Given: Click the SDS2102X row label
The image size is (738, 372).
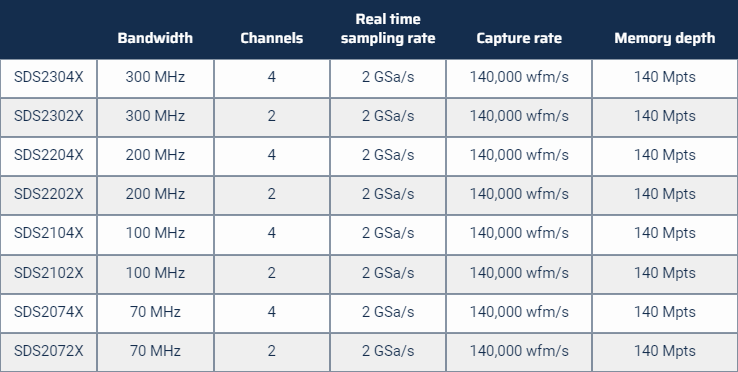Looking at the screenshot, I should tap(48, 273).
